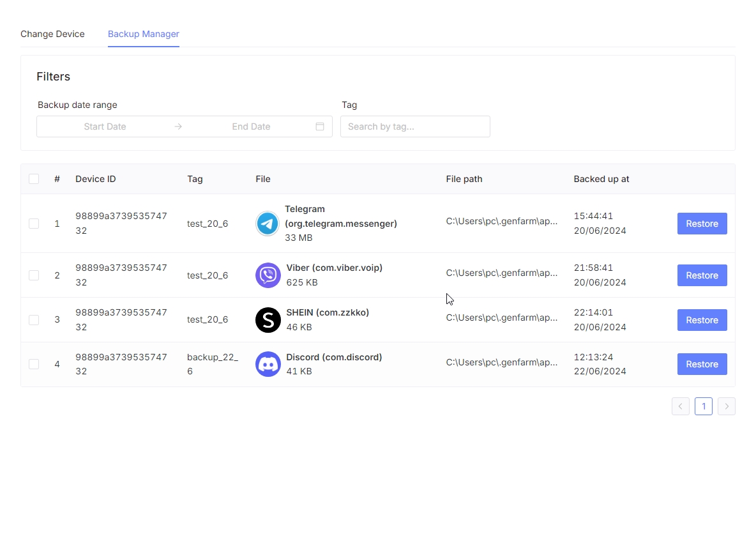The height and width of the screenshot is (550, 756).
Task: Check the Telegram backup row checkbox
Action: click(x=34, y=224)
